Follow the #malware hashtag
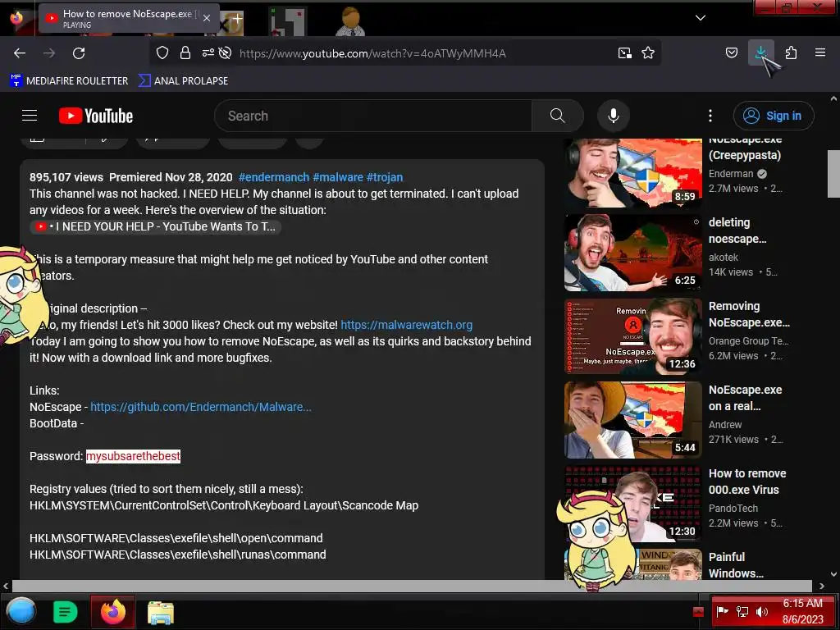This screenshot has height=630, width=840. [x=337, y=177]
